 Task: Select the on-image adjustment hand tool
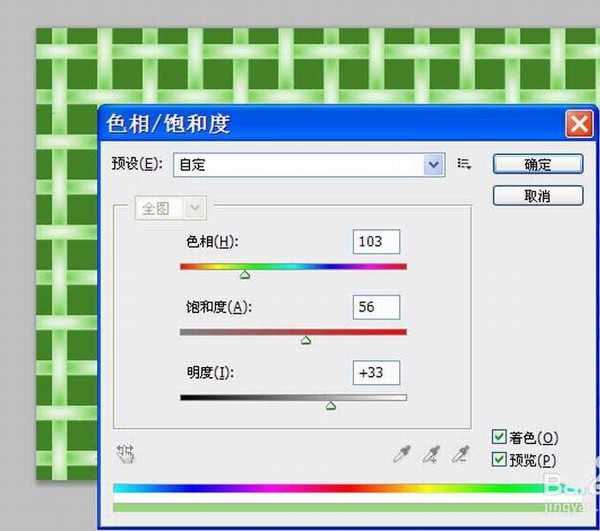tap(126, 453)
